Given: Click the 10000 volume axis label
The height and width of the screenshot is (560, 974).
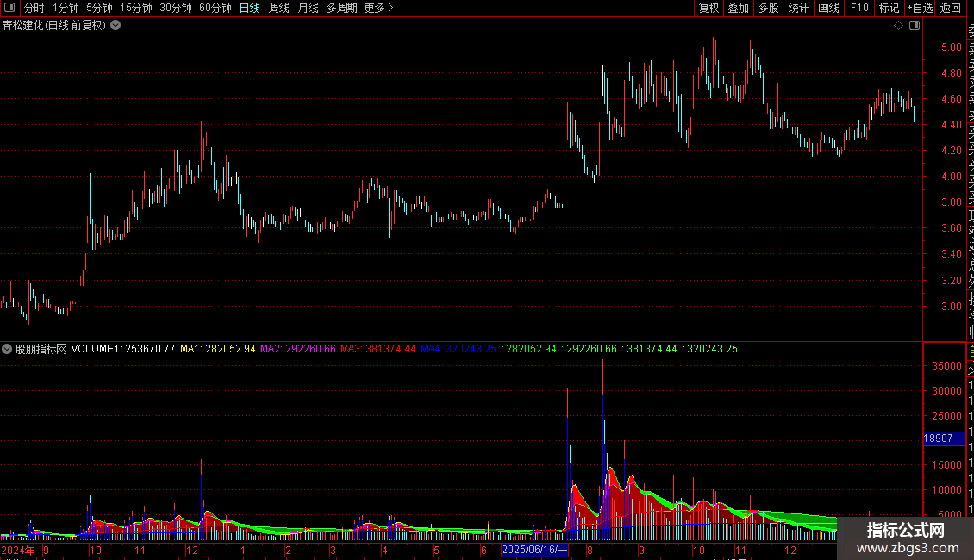Looking at the screenshot, I should click(x=946, y=490).
